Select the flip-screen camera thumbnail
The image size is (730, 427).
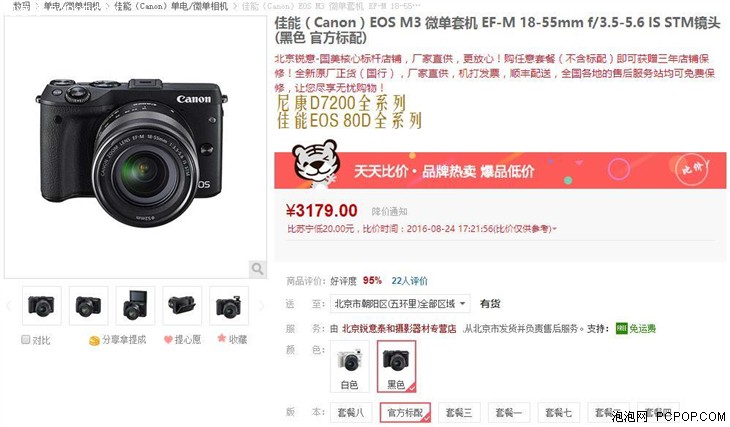pos(135,306)
